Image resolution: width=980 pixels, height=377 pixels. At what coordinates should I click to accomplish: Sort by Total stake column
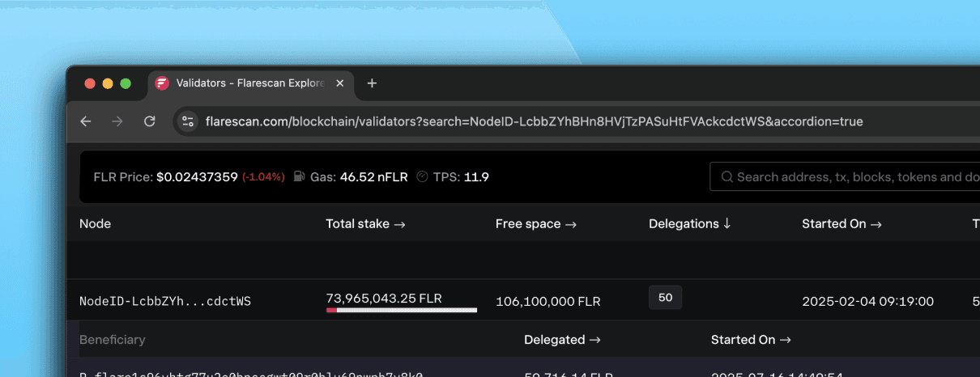click(365, 223)
